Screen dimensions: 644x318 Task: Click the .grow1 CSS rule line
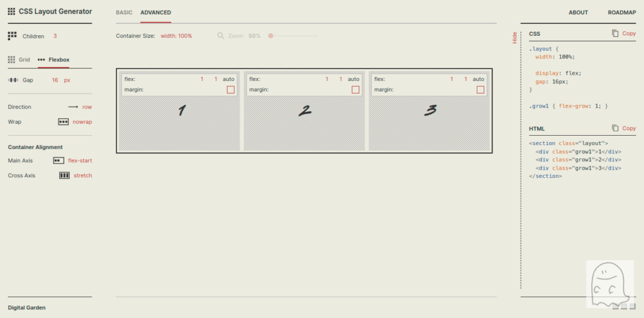point(569,106)
